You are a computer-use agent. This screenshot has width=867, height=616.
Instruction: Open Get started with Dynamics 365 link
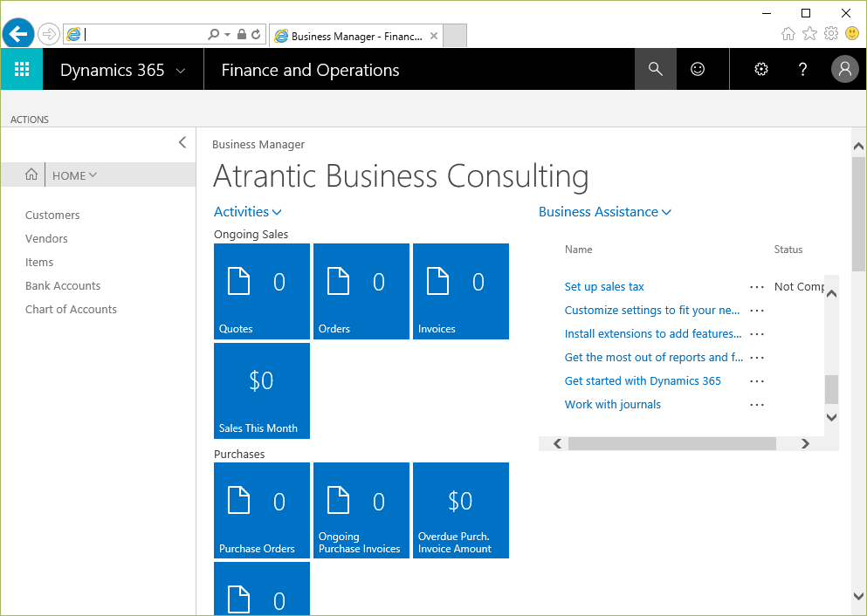point(643,381)
